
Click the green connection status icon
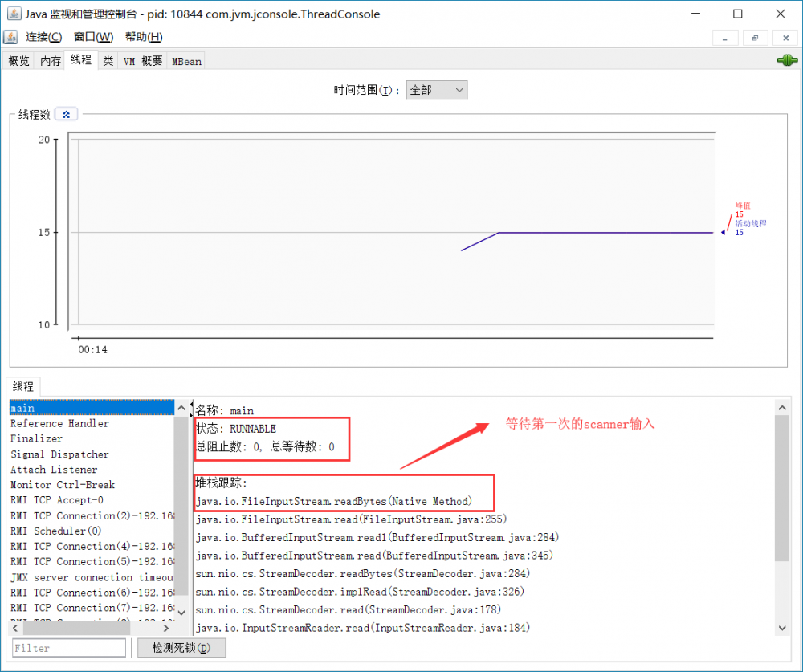pos(787,60)
